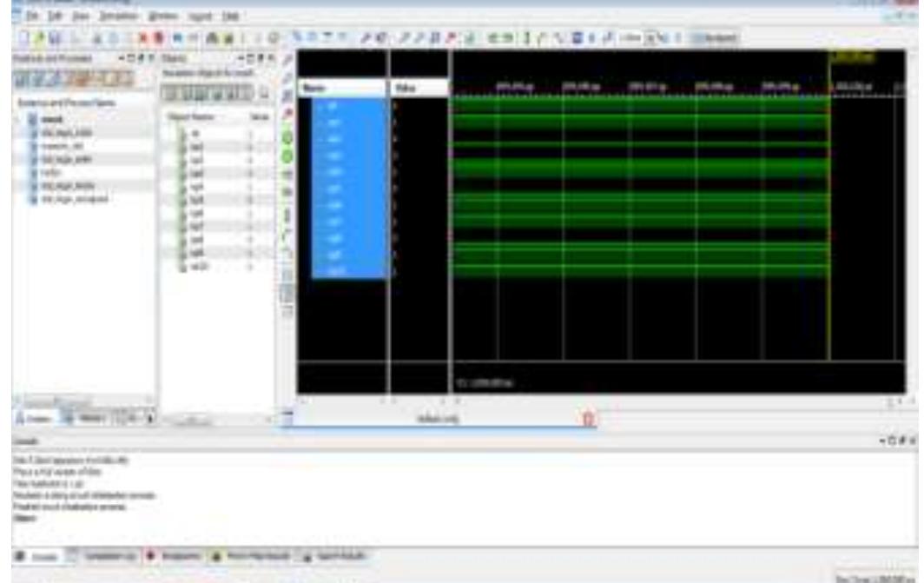Select the Default.wcfg waveform tab
924x583 pixels.
click(x=438, y=419)
